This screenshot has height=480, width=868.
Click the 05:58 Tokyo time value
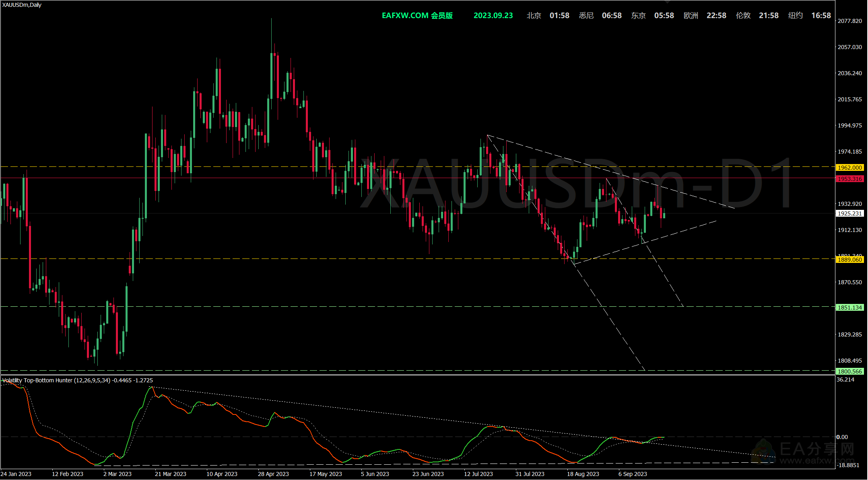(664, 15)
